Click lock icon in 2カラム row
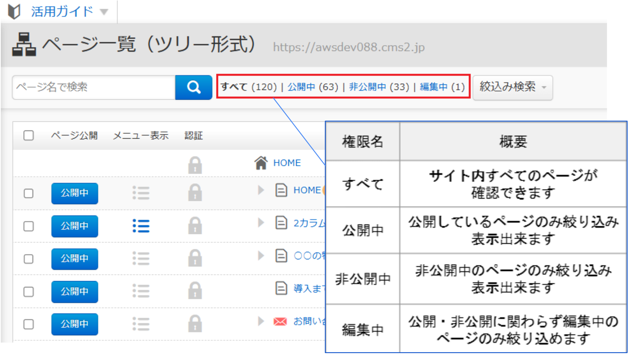 click(x=195, y=225)
